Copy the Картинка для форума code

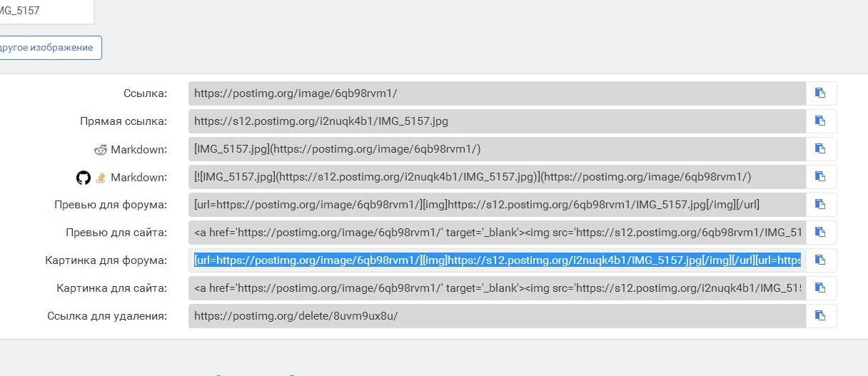(x=821, y=260)
